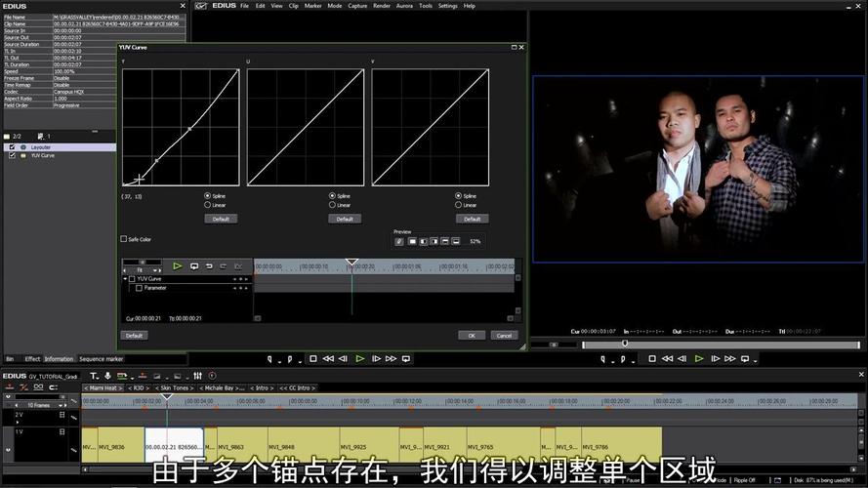Rewind in the left player controls

pos(328,359)
